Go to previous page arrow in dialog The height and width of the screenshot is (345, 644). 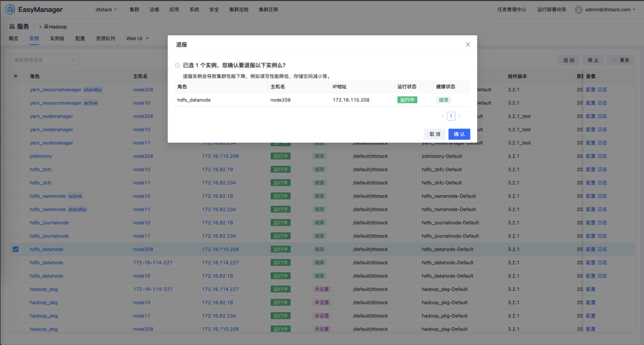[x=442, y=116]
